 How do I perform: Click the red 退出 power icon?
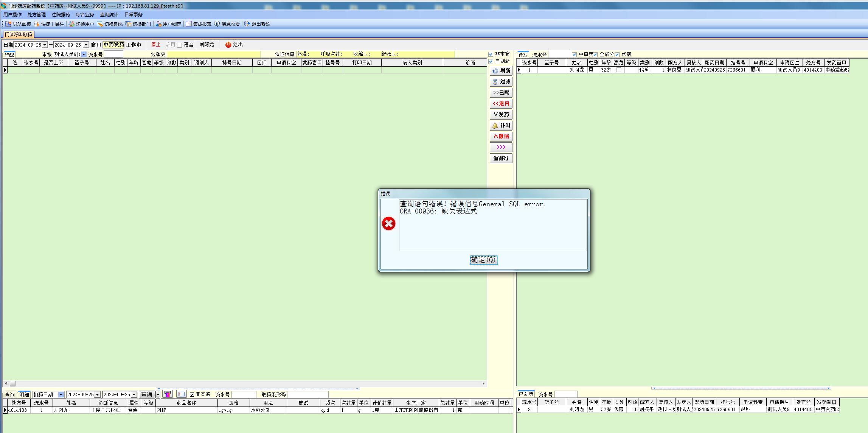point(228,45)
